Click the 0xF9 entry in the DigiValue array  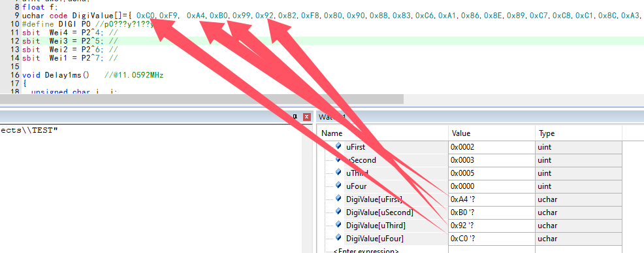169,16
